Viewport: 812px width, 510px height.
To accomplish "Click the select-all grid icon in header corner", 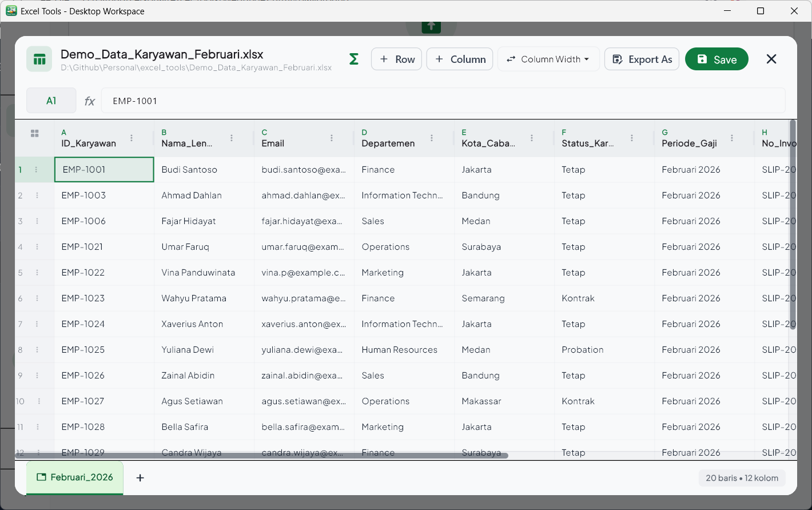I will pyautogui.click(x=35, y=133).
